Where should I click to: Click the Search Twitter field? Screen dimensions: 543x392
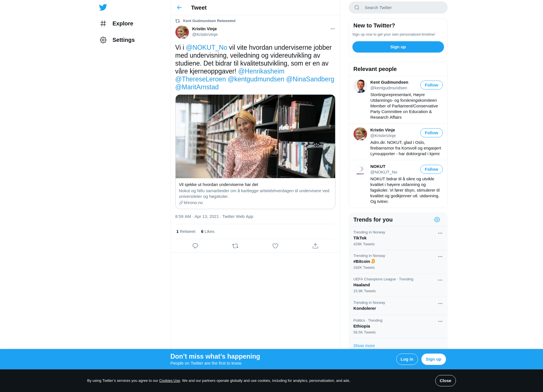398,8
